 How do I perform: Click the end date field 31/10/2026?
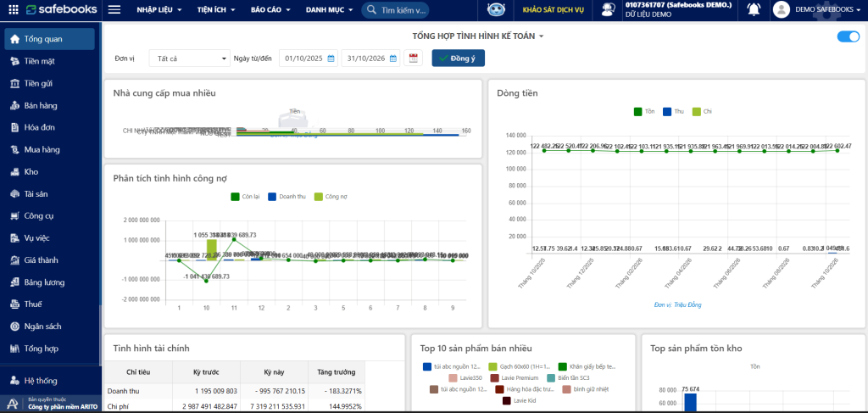click(371, 59)
